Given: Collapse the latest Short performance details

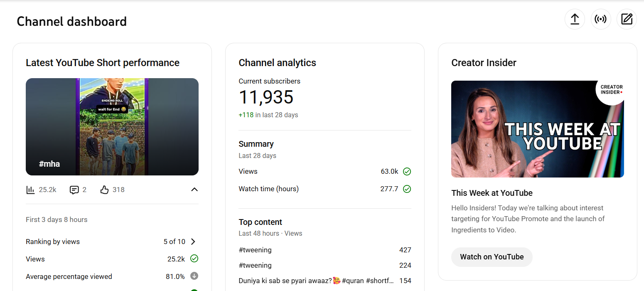Looking at the screenshot, I should coord(194,190).
